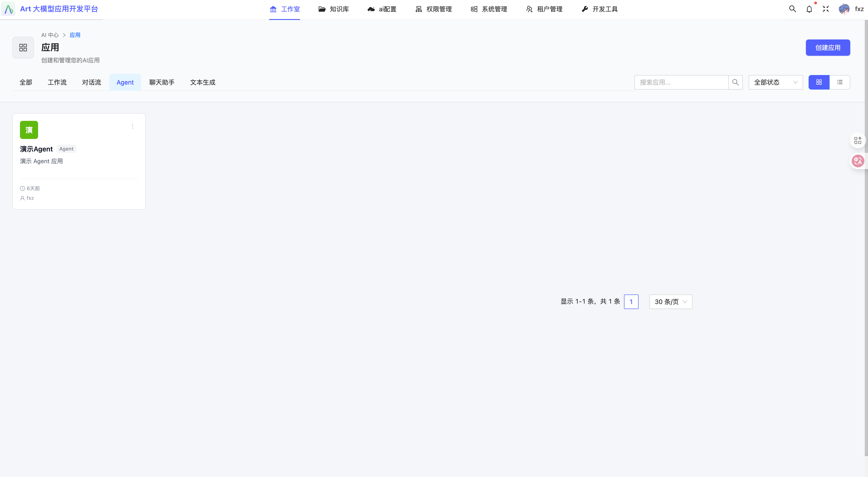Switch to grid card view
The height and width of the screenshot is (477, 868).
(x=819, y=82)
